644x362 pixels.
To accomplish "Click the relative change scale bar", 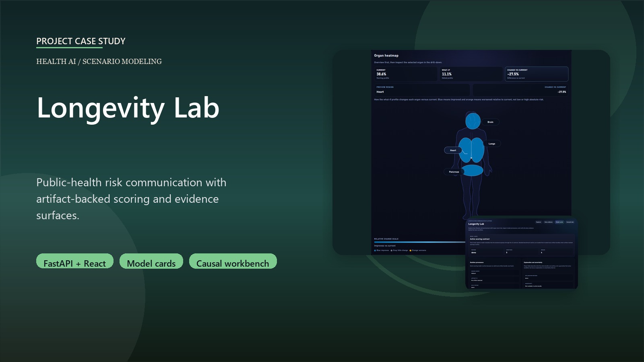I will tap(420, 242).
